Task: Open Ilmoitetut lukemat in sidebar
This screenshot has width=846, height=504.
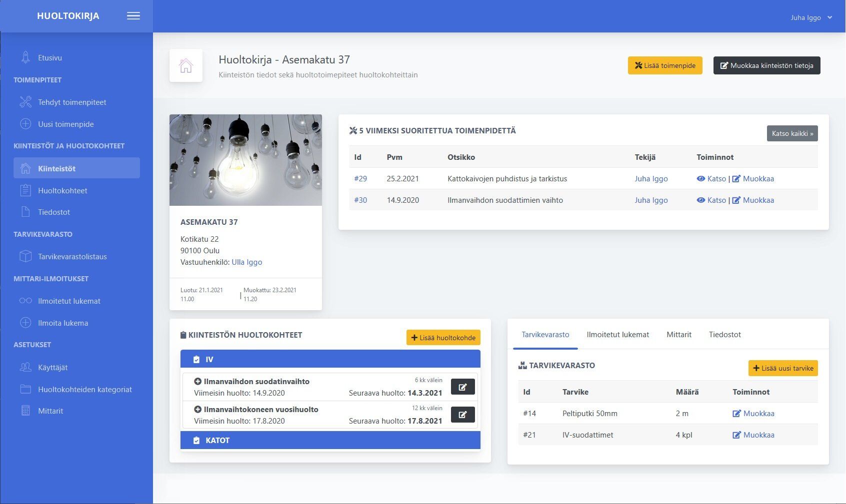Action: (69, 301)
